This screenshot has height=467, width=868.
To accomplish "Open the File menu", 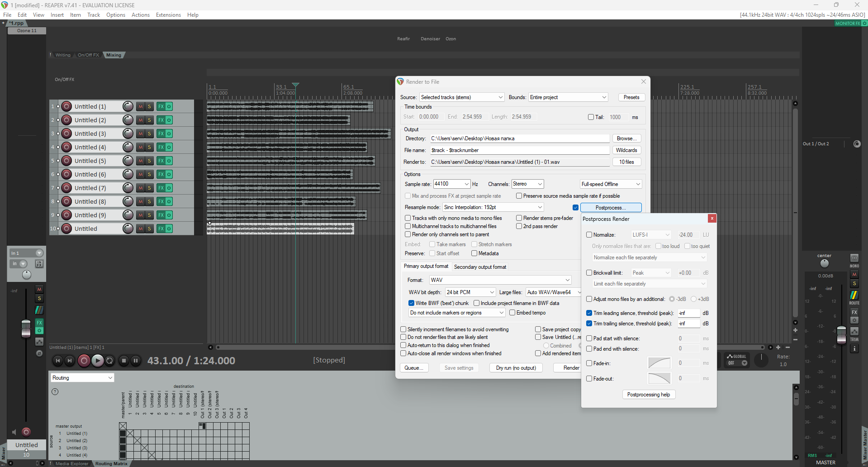I will pyautogui.click(x=7, y=15).
